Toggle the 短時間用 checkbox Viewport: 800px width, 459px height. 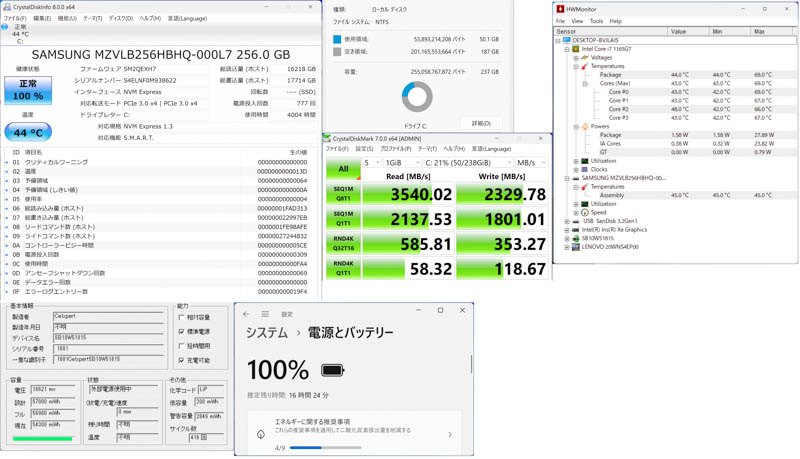tap(181, 346)
